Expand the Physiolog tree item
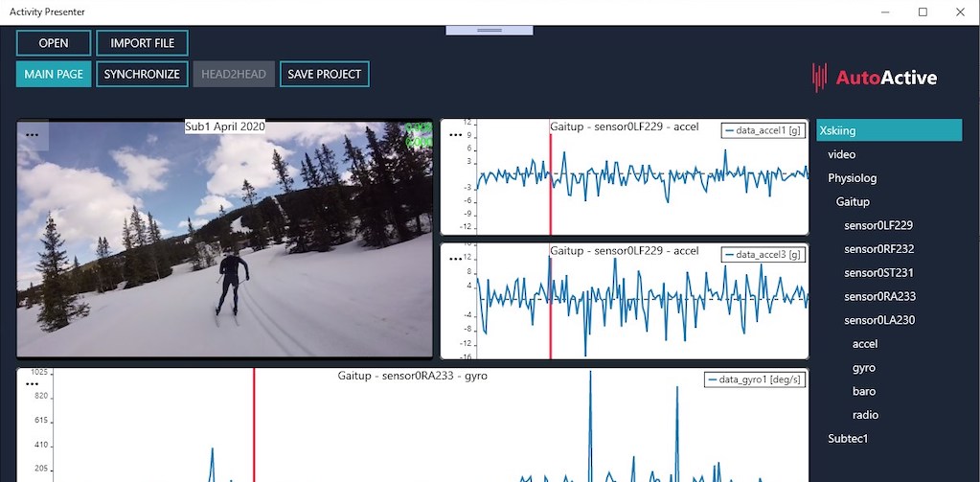The height and width of the screenshot is (482, 980). pos(852,178)
